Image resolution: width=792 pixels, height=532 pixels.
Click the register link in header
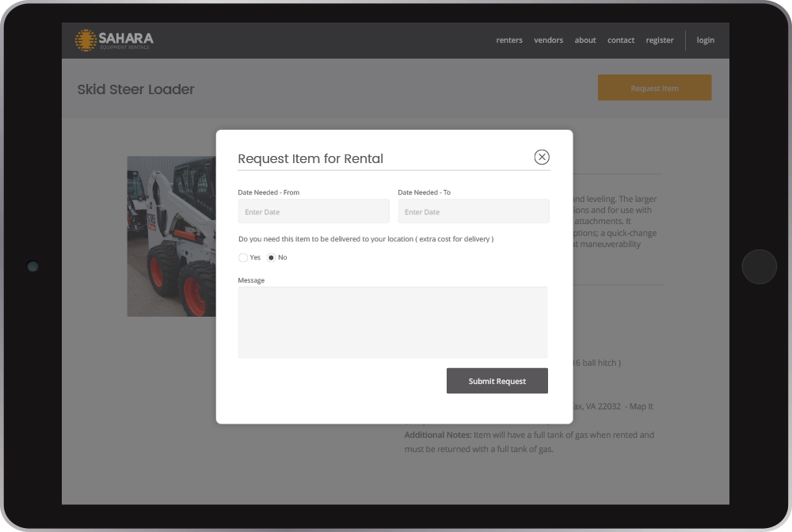point(660,40)
